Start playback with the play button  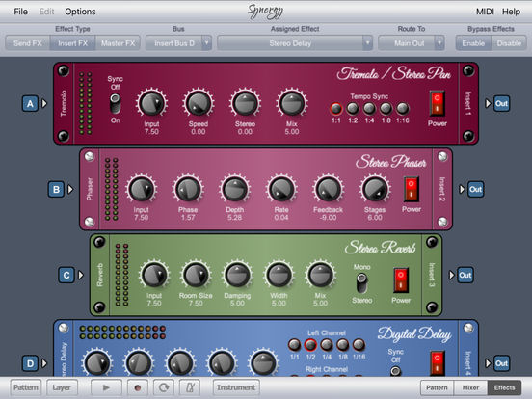tap(106, 387)
